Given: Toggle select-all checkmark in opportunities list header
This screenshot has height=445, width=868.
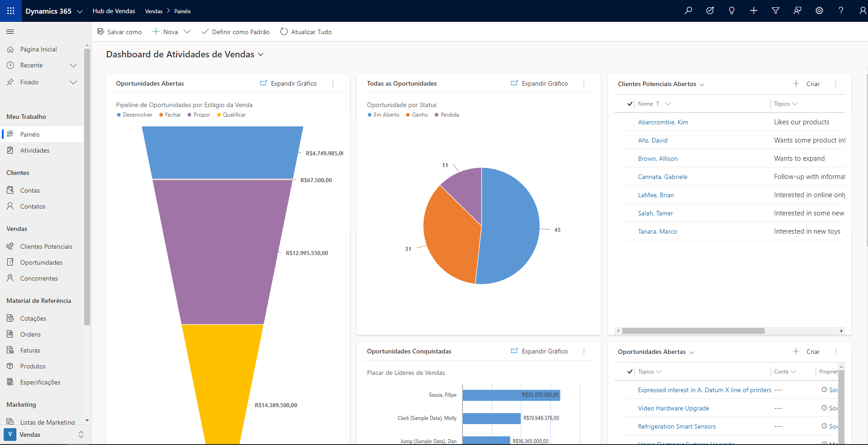Looking at the screenshot, I should [630, 372].
